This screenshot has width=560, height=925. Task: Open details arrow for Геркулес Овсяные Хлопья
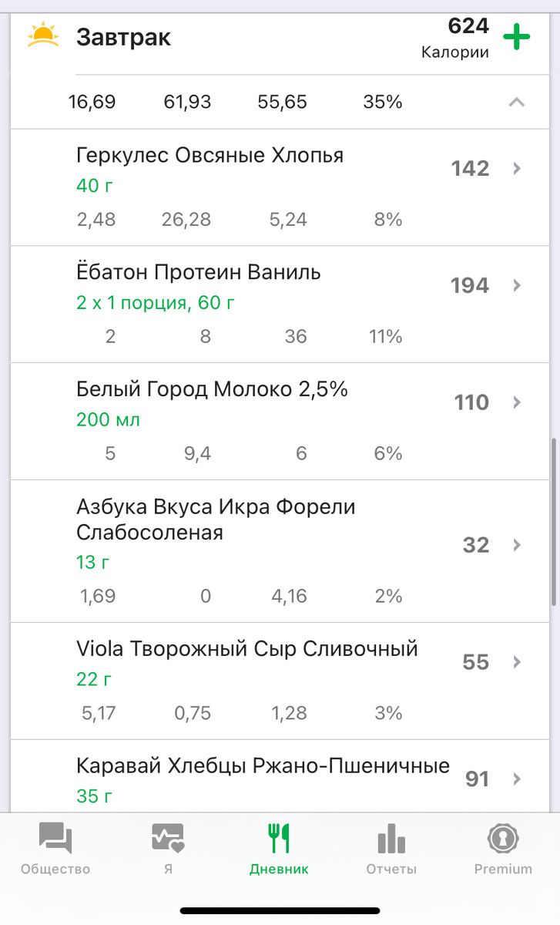pyautogui.click(x=517, y=168)
